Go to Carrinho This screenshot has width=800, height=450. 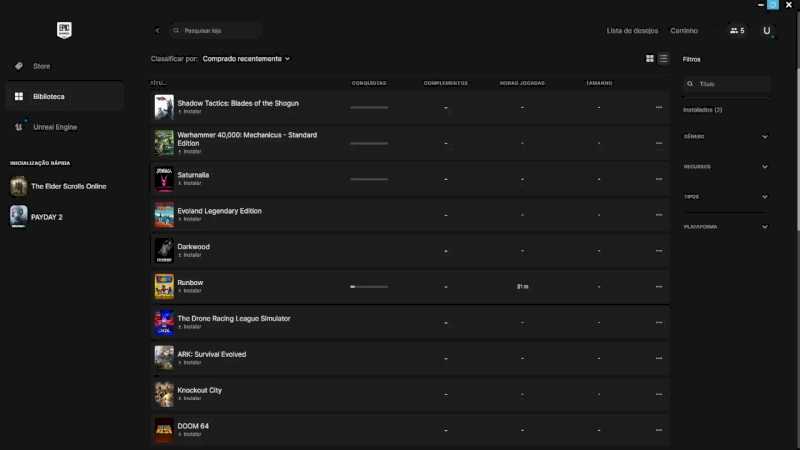pyautogui.click(x=684, y=31)
